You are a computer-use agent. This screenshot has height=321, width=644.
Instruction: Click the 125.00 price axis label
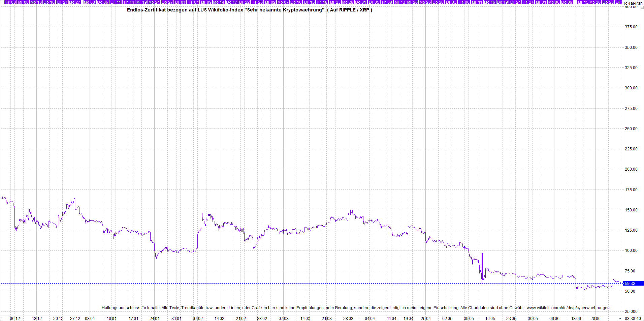click(631, 230)
